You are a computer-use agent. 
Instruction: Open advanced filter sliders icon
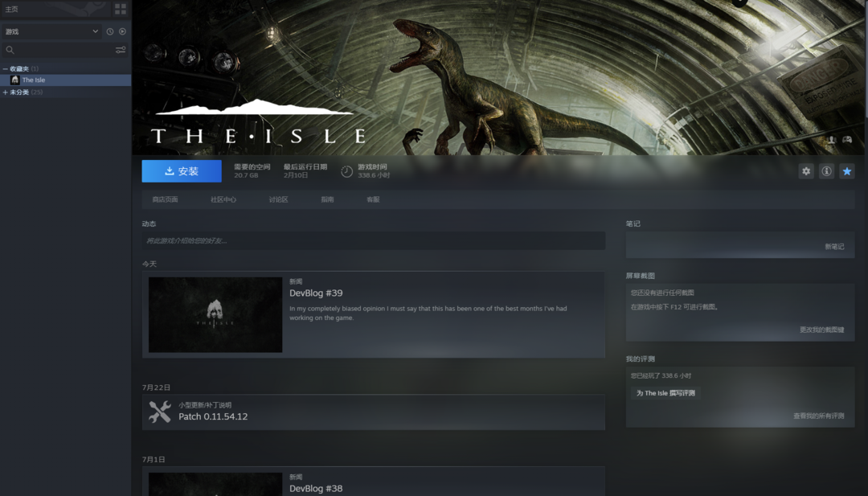click(121, 50)
